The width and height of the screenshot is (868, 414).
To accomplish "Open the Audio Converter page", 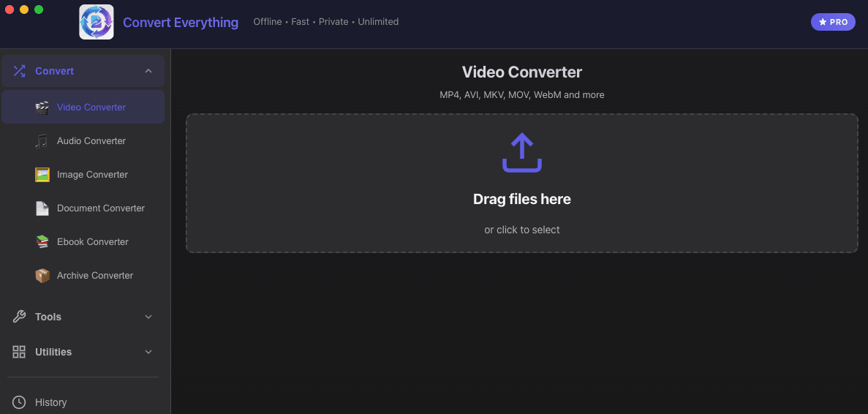I will (x=83, y=141).
